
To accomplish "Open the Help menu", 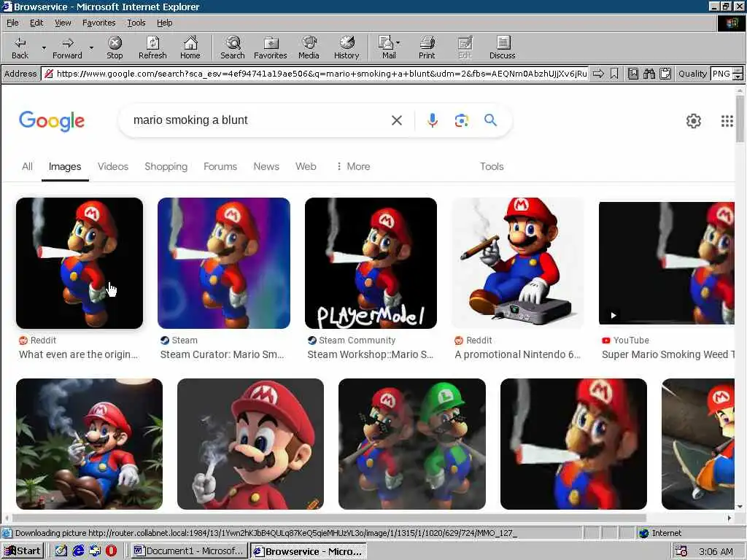I will [164, 23].
